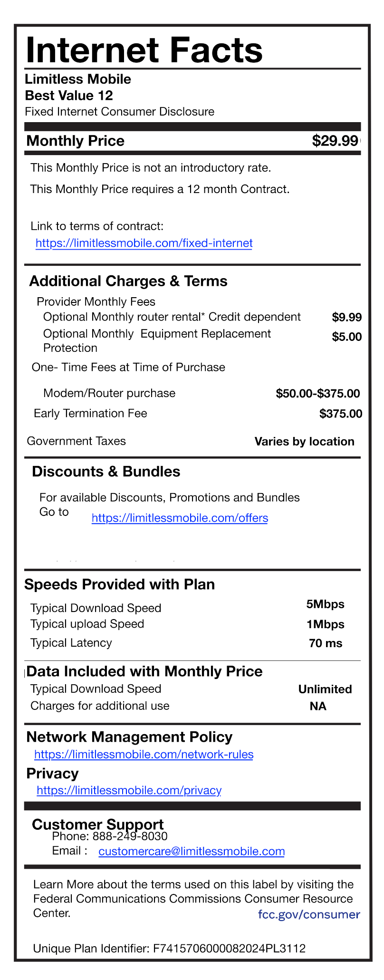The width and height of the screenshot is (384, 980).
Task: Click the $29.99 monthly price value
Action: click(335, 141)
